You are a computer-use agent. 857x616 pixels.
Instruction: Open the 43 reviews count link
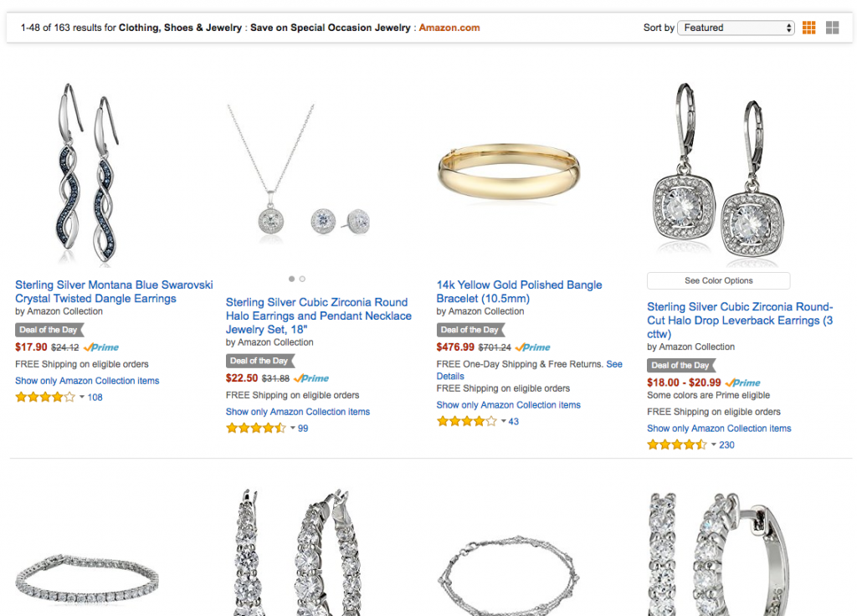513,422
